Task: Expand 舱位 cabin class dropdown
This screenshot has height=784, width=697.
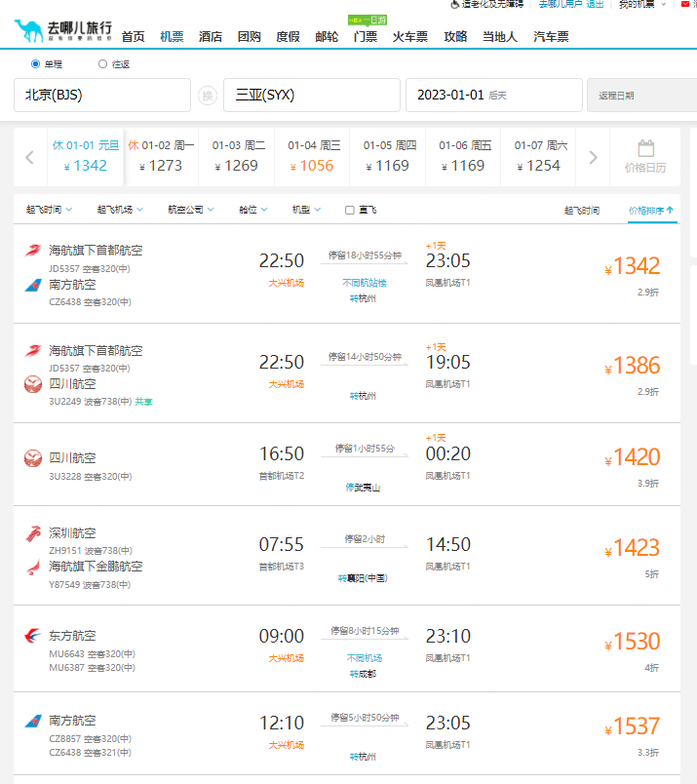Action: pos(253,210)
